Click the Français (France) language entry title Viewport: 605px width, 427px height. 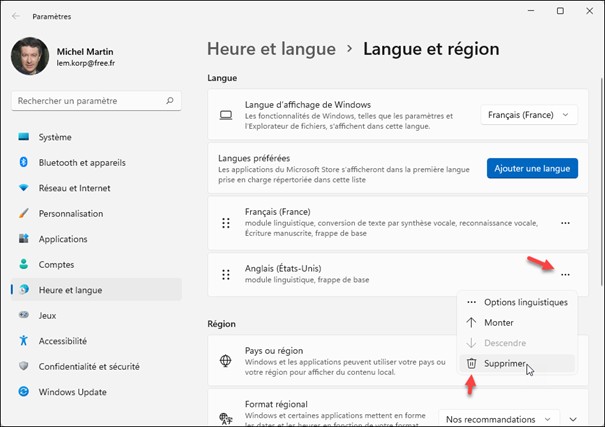click(x=278, y=211)
